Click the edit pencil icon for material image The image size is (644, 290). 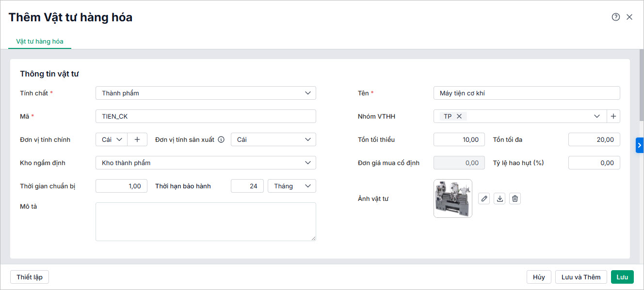tap(484, 198)
